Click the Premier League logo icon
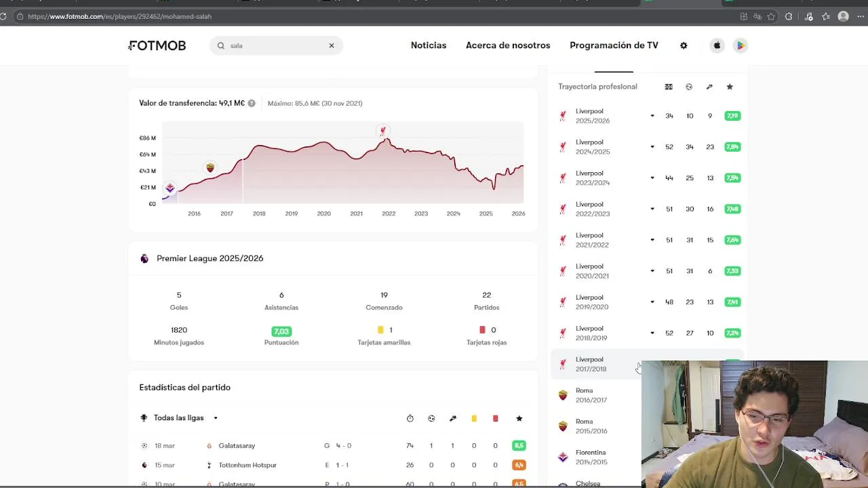Viewport: 868px width, 488px height. 144,258
